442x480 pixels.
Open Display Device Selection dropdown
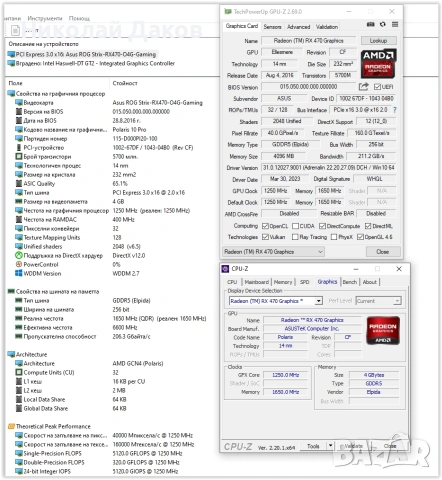[276, 301]
